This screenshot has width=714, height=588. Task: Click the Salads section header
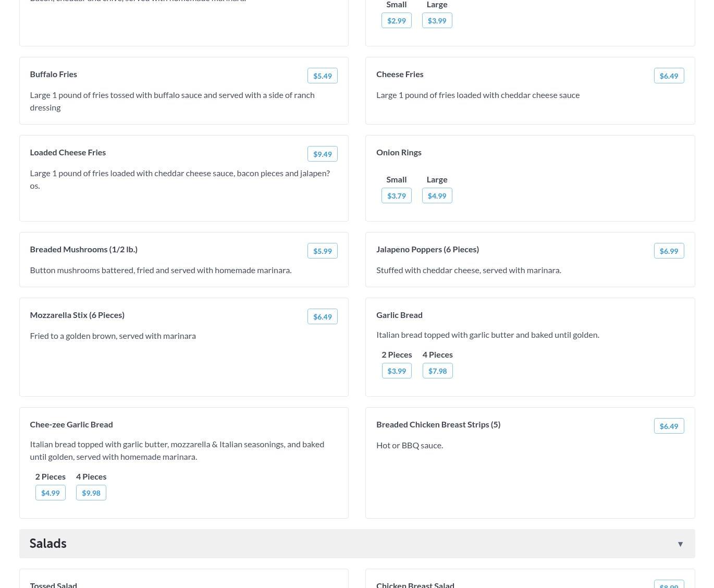pos(48,544)
